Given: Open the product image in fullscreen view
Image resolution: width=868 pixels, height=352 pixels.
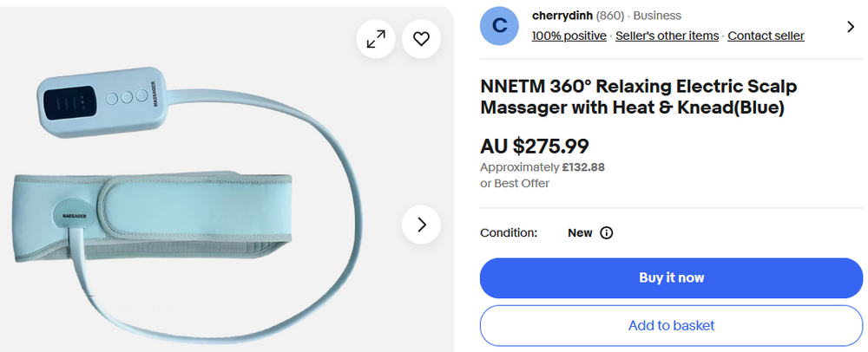Looking at the screenshot, I should point(376,39).
